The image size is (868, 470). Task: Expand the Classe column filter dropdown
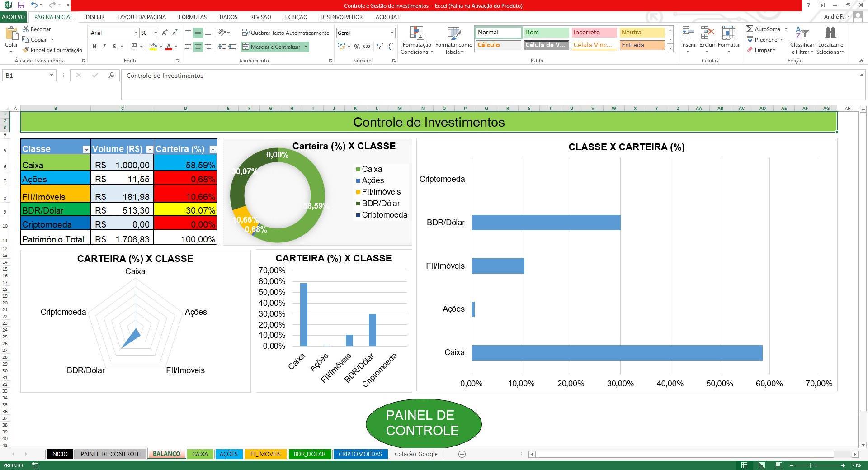(86, 149)
